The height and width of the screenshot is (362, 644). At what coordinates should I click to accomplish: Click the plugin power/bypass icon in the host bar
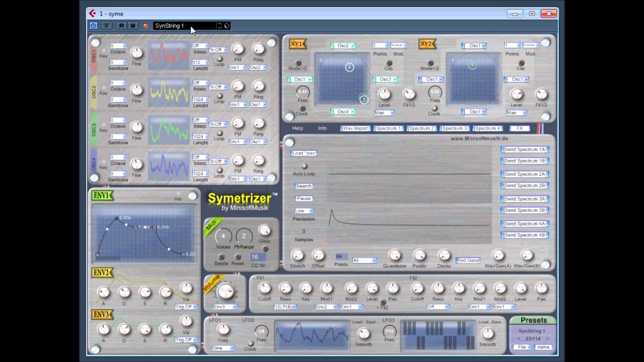[x=93, y=26]
